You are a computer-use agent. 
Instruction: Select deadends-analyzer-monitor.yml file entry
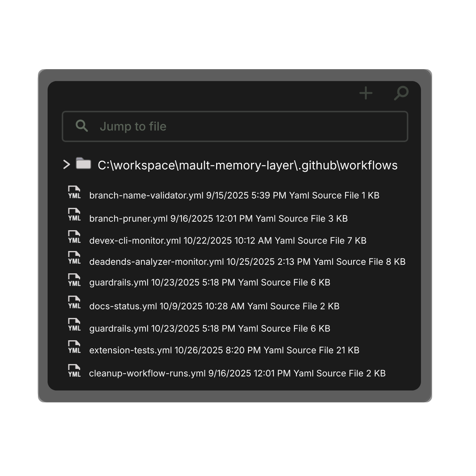(247, 262)
